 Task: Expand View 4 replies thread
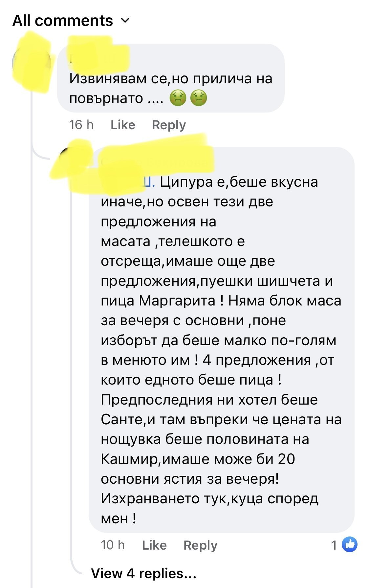pyautogui.click(x=143, y=573)
